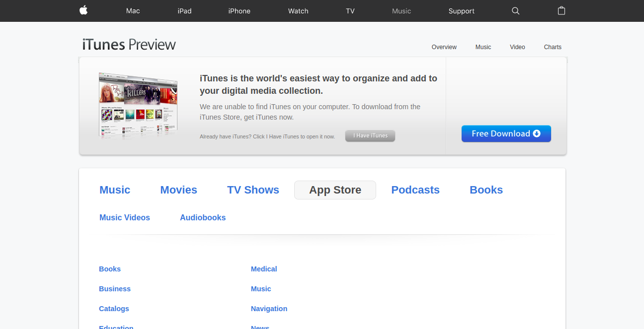Select the App Store tab

[x=335, y=190]
